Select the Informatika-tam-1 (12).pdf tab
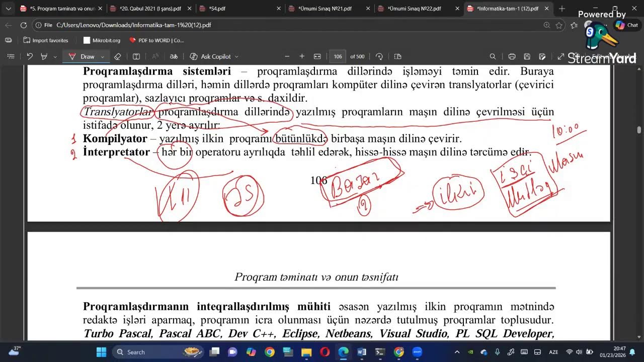Image resolution: width=644 pixels, height=362 pixels. (508, 9)
